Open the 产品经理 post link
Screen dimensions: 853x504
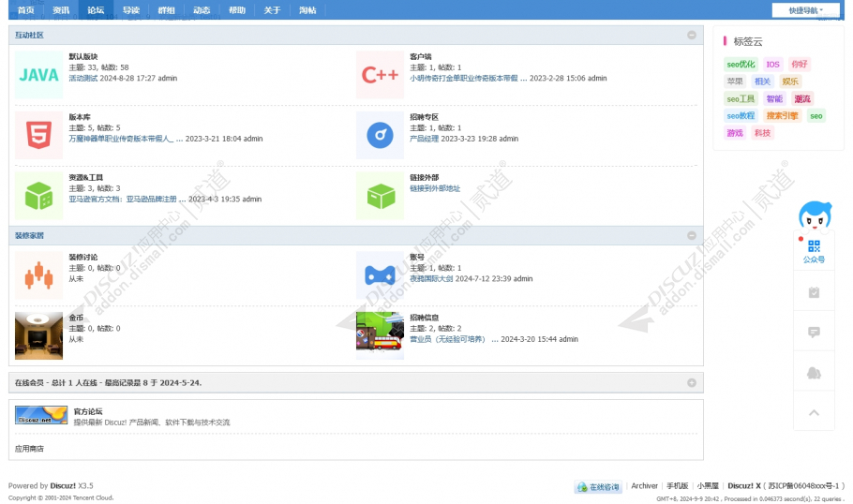click(425, 139)
